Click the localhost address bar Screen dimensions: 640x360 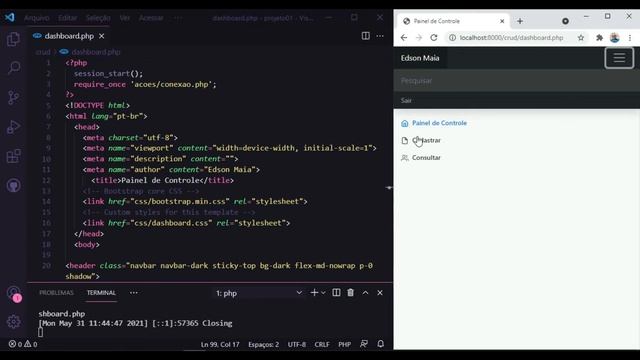click(x=511, y=38)
